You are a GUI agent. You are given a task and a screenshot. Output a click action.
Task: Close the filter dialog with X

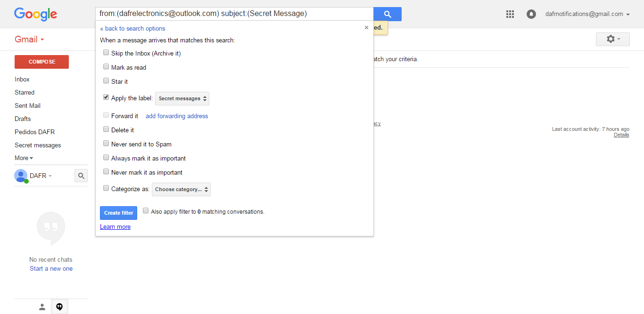tap(366, 28)
